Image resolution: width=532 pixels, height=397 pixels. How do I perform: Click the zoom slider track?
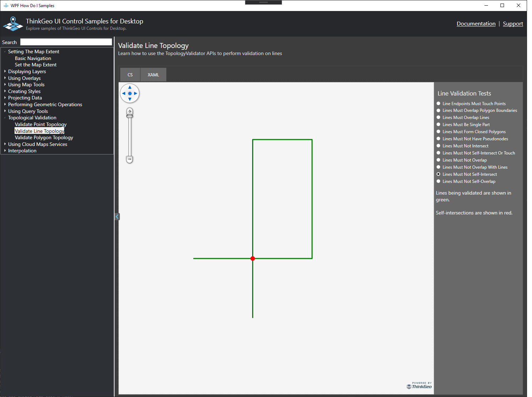click(130, 137)
